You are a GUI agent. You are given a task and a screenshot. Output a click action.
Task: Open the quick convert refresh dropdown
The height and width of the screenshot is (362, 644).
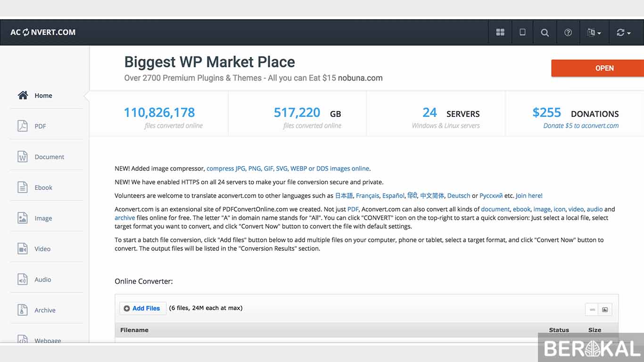tap(623, 33)
